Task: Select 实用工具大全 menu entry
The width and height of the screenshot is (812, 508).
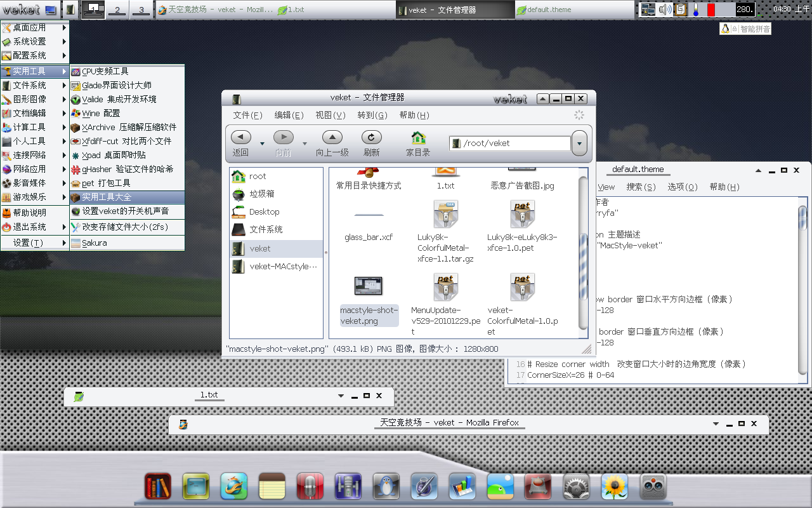Action: tap(127, 197)
